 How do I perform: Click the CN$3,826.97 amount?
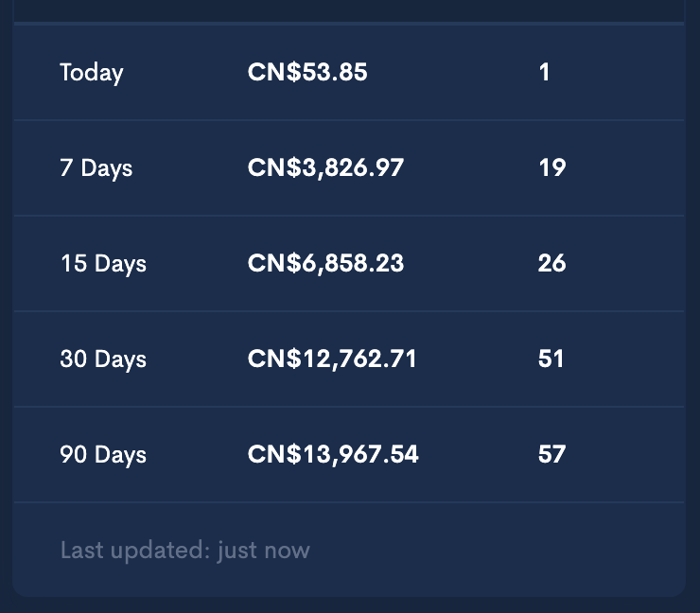coord(326,167)
